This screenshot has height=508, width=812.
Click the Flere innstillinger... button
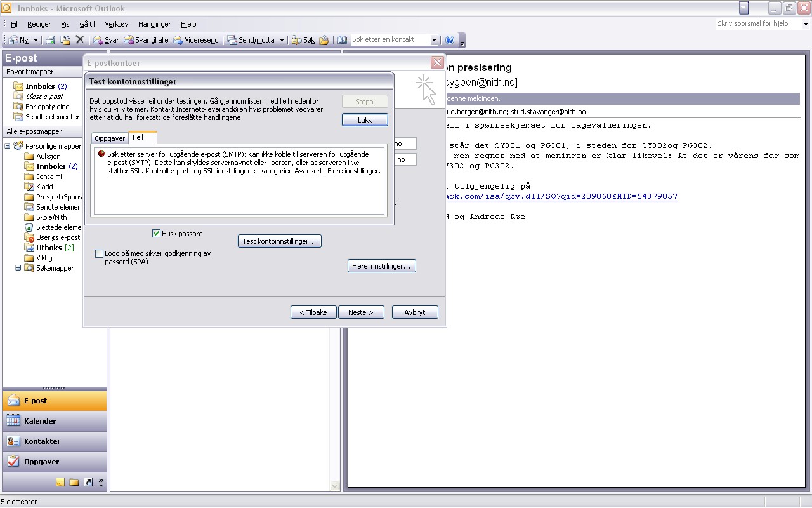[x=382, y=266]
